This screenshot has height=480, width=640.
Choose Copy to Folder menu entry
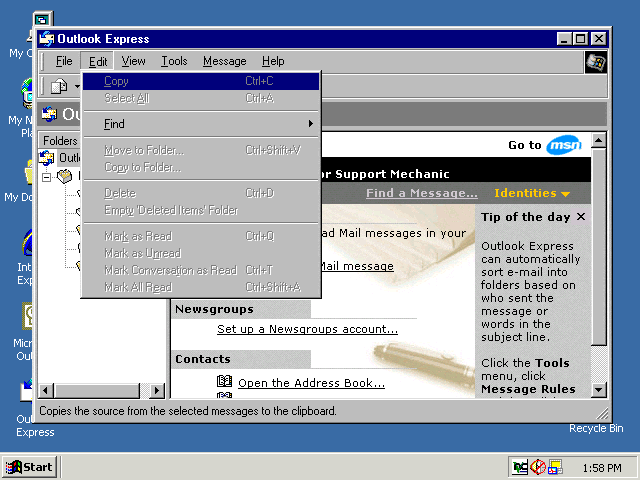pyautogui.click(x=201, y=167)
